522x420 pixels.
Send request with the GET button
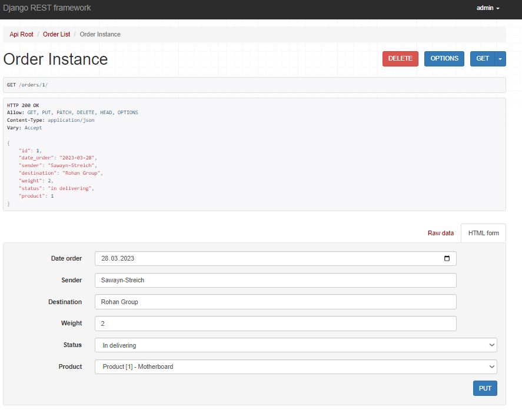click(x=483, y=59)
